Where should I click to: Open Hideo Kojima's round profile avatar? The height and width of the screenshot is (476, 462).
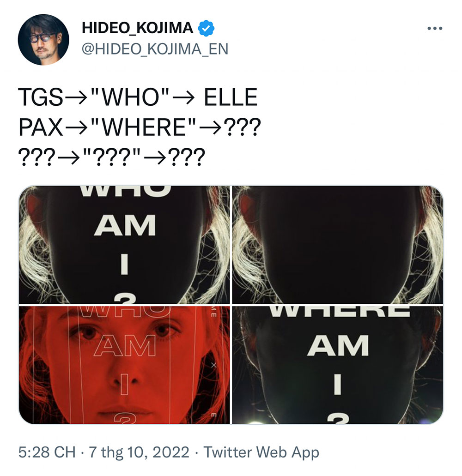tap(43, 39)
